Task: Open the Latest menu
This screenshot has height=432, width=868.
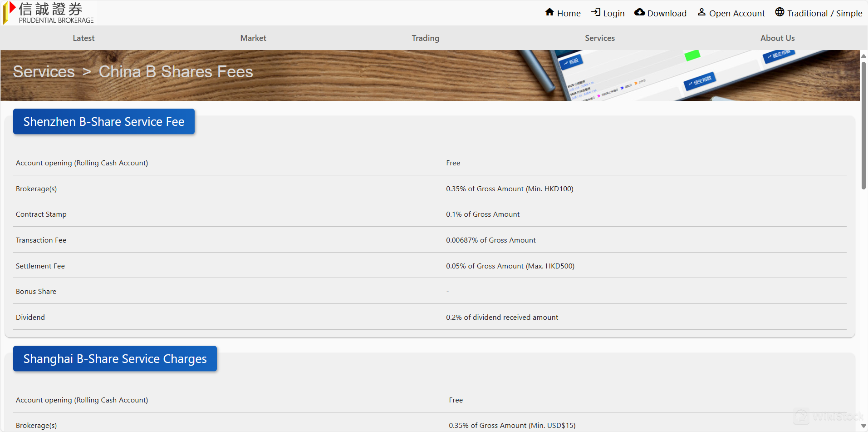Action: (83, 38)
